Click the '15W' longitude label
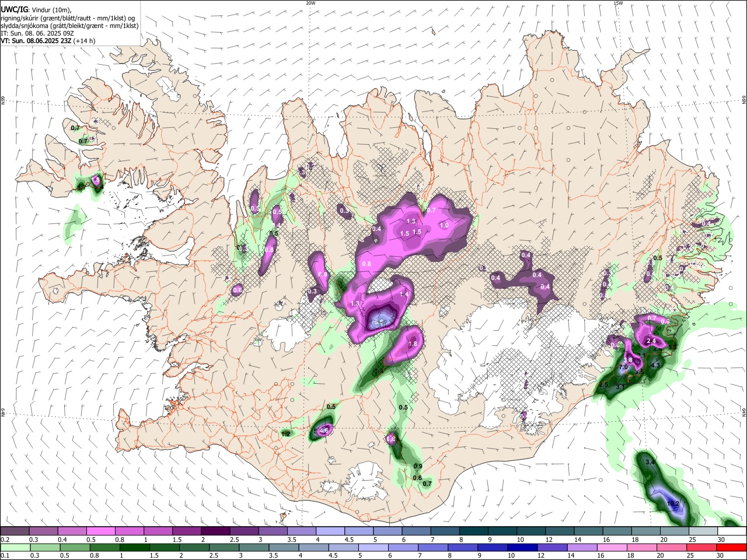The height and width of the screenshot is (560, 747). click(618, 3)
